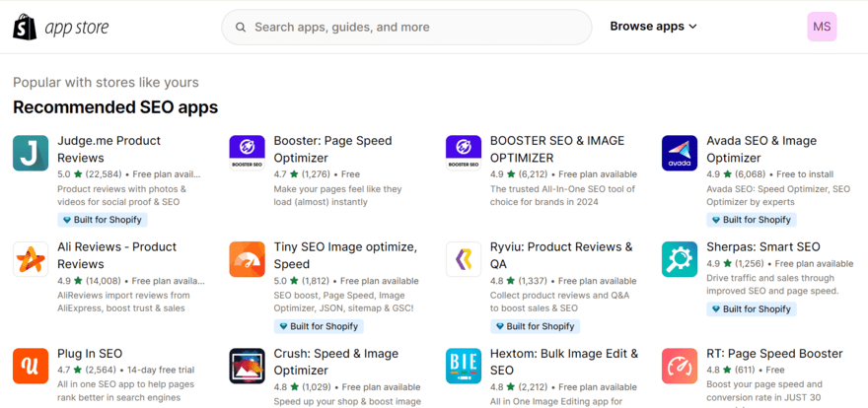Click Built for Shopify badge under Avada
The image size is (868, 408).
pos(752,220)
